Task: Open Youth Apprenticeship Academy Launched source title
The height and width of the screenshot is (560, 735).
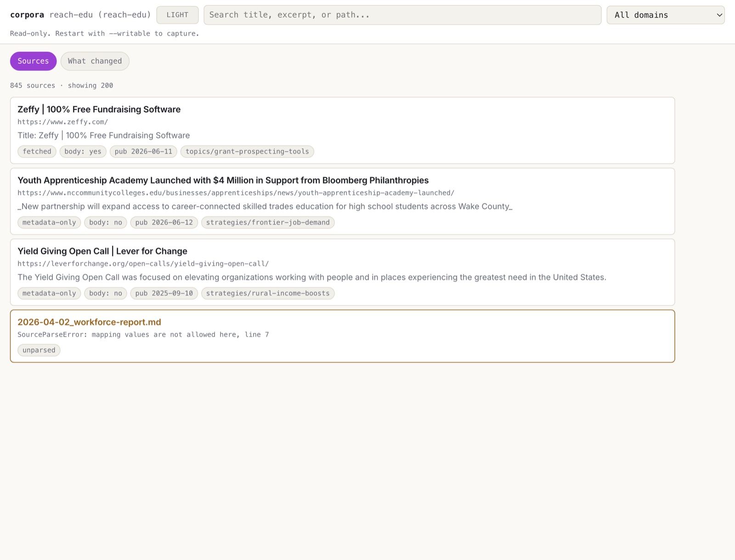Action: [223, 180]
